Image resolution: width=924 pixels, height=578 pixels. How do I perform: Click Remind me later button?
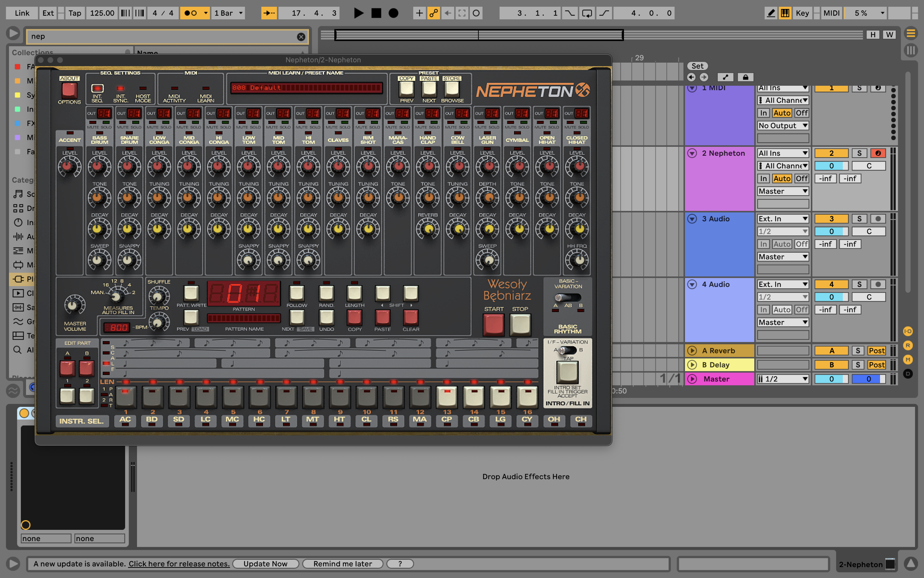(x=343, y=564)
